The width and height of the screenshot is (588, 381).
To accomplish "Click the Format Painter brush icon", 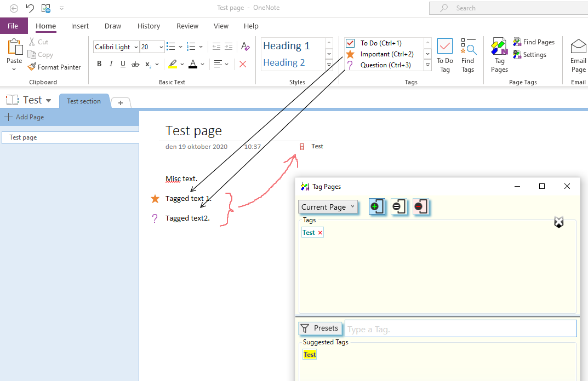I will click(x=32, y=67).
